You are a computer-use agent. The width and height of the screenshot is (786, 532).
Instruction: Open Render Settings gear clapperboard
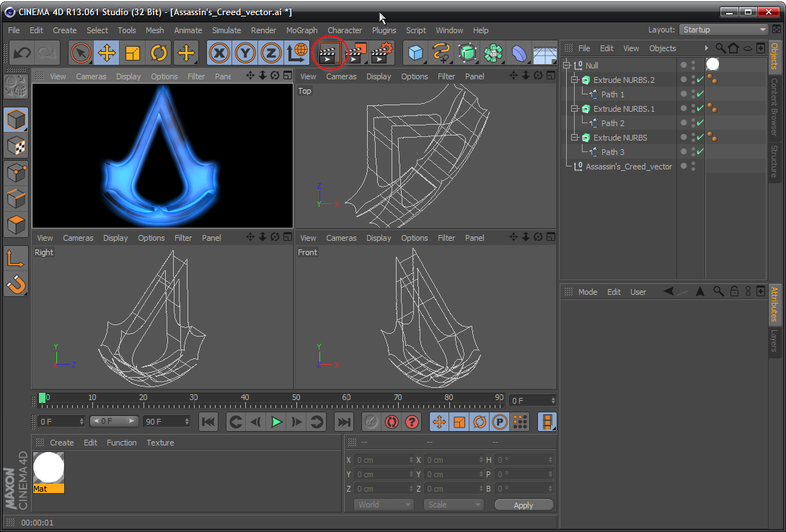click(382, 53)
